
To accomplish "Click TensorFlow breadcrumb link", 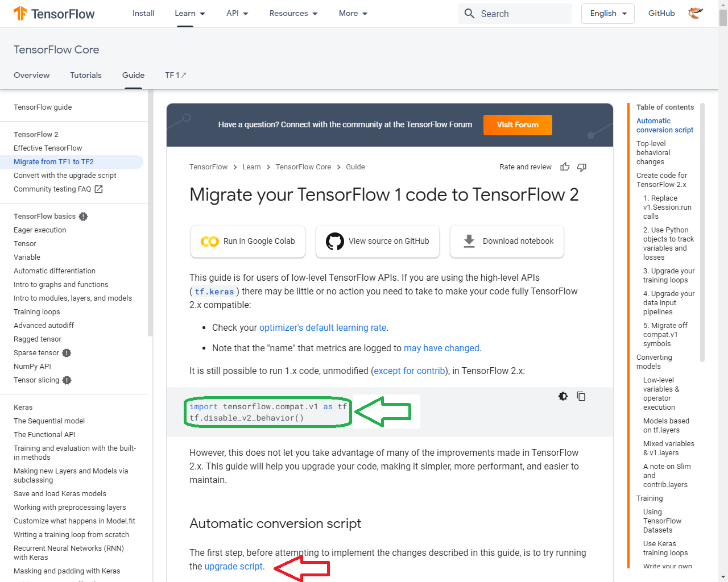I will pyautogui.click(x=208, y=167).
